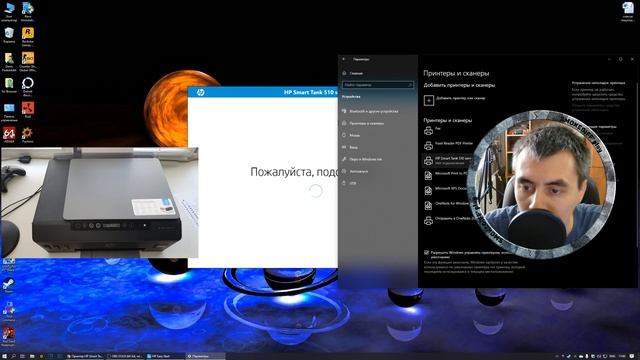Open the This Computer desktop icon
640x360 pixels.
pos(9,11)
